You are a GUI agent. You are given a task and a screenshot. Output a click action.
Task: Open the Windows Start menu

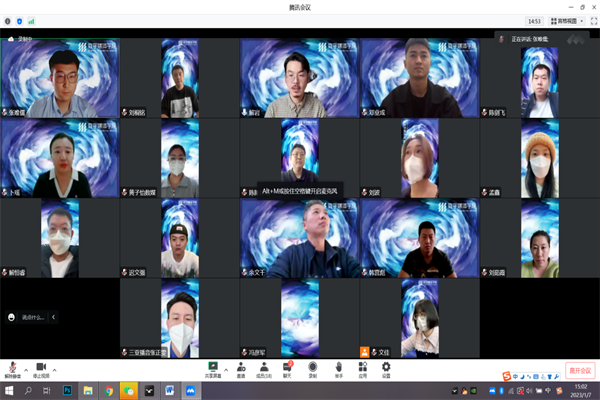click(9, 391)
